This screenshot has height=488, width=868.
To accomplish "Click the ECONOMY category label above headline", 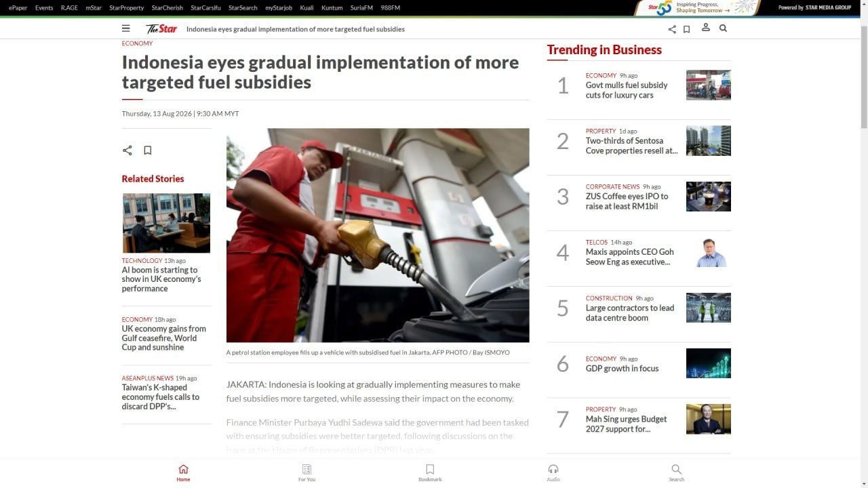I will point(137,43).
